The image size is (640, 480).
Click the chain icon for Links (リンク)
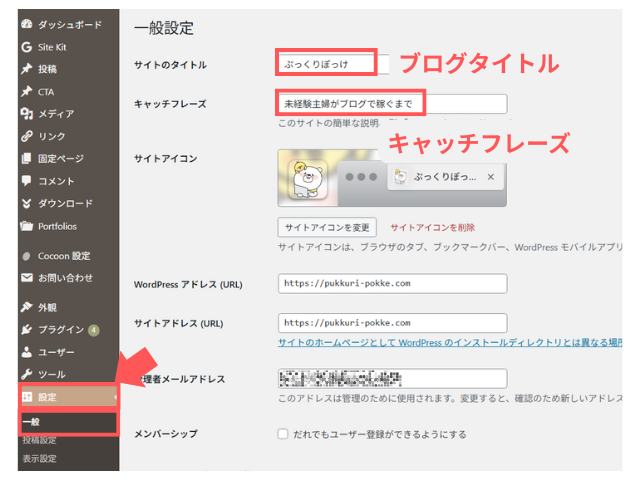(26, 136)
